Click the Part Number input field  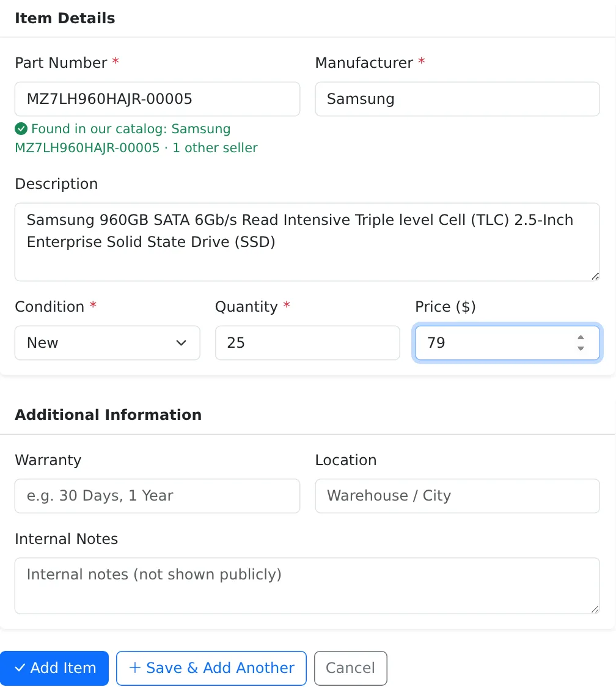pos(157,99)
